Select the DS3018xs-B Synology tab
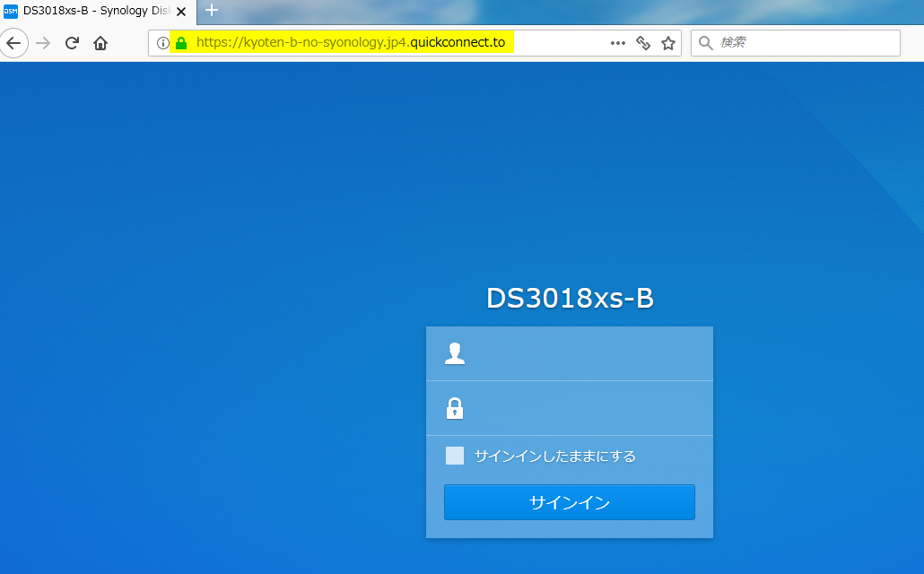924x574 pixels. (x=98, y=11)
